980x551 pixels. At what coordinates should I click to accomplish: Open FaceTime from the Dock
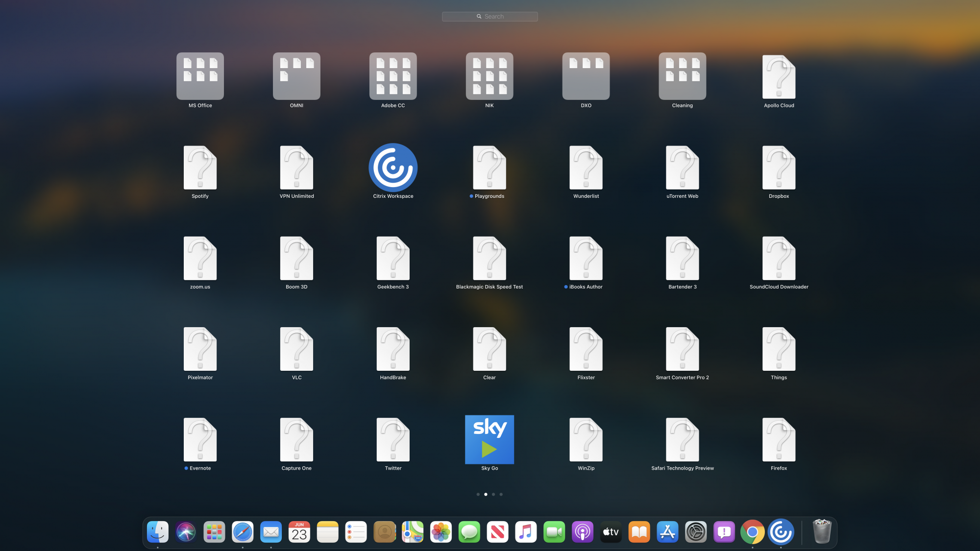(x=554, y=532)
